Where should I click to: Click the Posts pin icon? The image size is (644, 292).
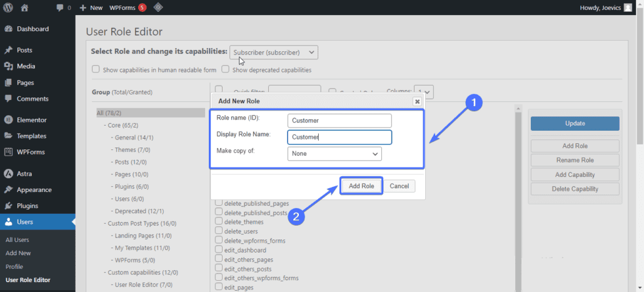[x=8, y=50]
